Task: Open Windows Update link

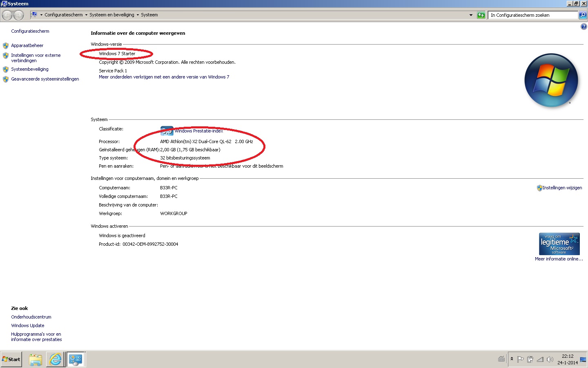Action: tap(28, 326)
